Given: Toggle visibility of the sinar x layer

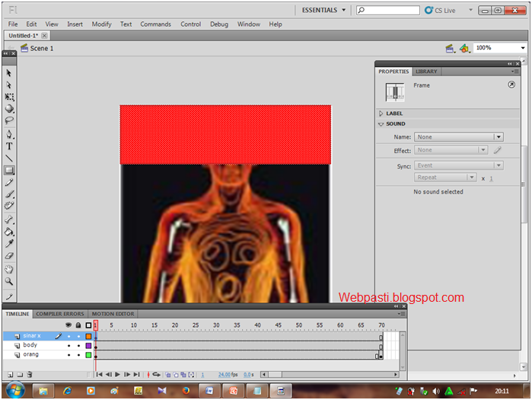Looking at the screenshot, I should coord(68,336).
